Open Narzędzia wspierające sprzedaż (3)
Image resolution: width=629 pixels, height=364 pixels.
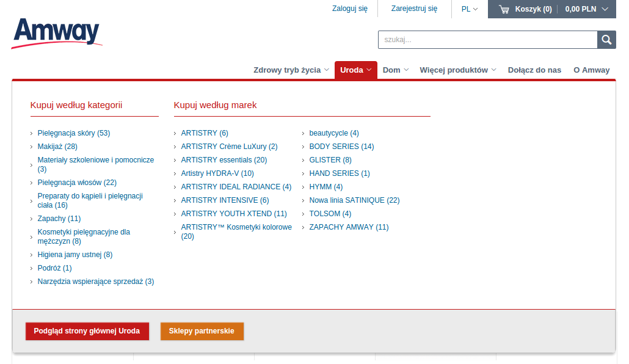coord(96,282)
